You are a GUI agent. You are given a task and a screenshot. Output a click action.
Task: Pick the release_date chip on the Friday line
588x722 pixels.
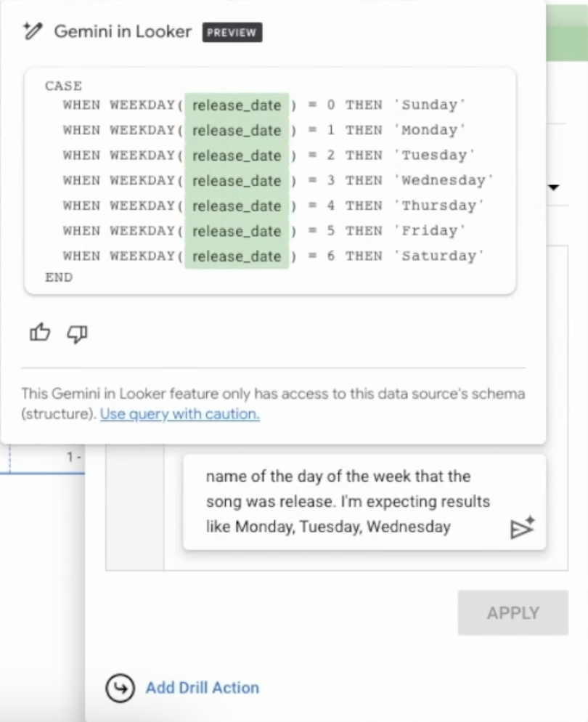(237, 231)
